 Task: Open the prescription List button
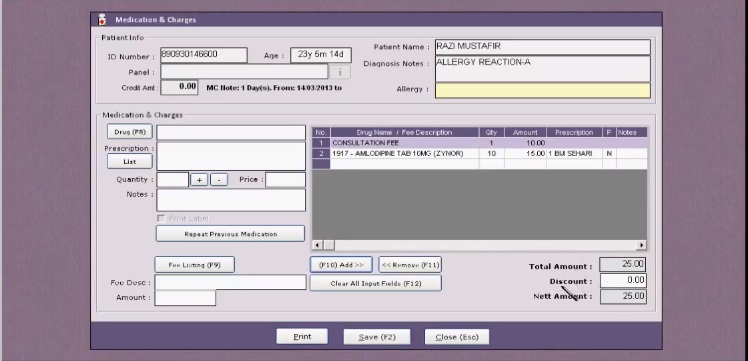point(130,162)
